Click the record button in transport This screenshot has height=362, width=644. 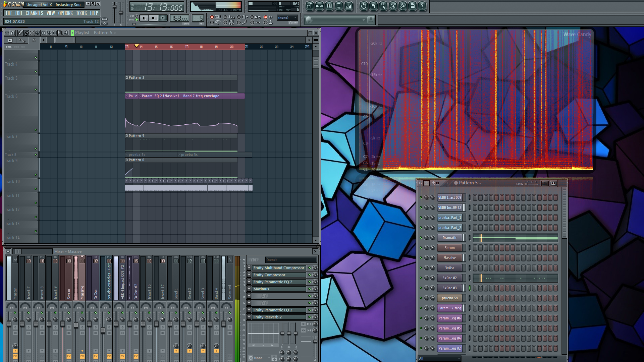tap(163, 18)
